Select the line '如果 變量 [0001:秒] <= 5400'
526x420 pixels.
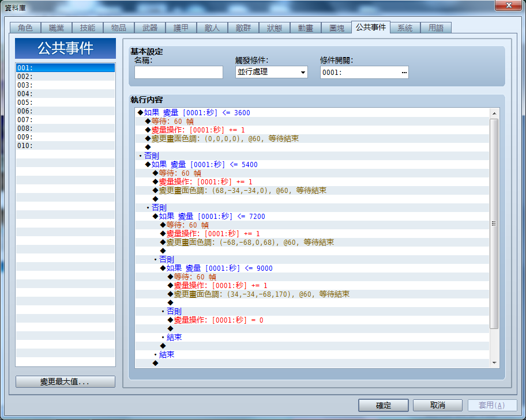(x=312, y=164)
